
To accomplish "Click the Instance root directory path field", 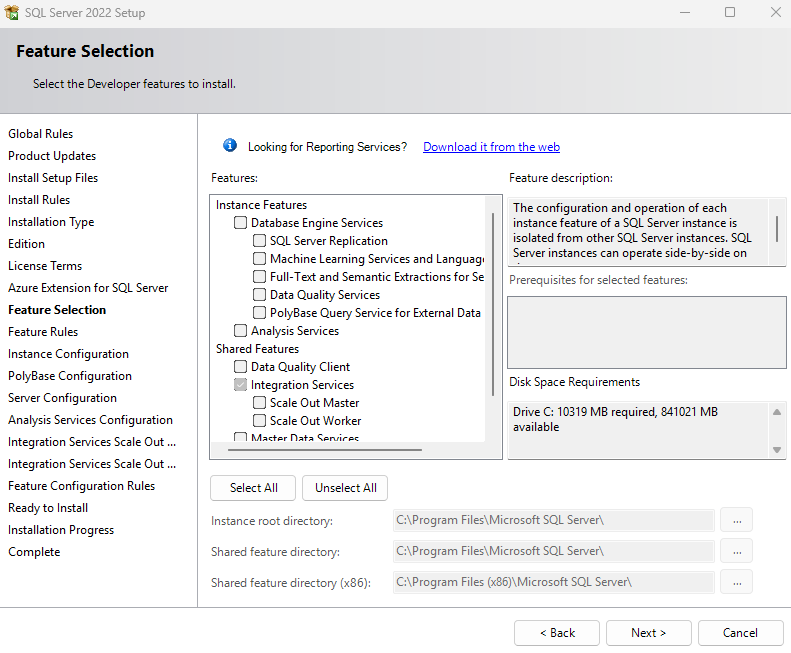I will click(x=553, y=520).
